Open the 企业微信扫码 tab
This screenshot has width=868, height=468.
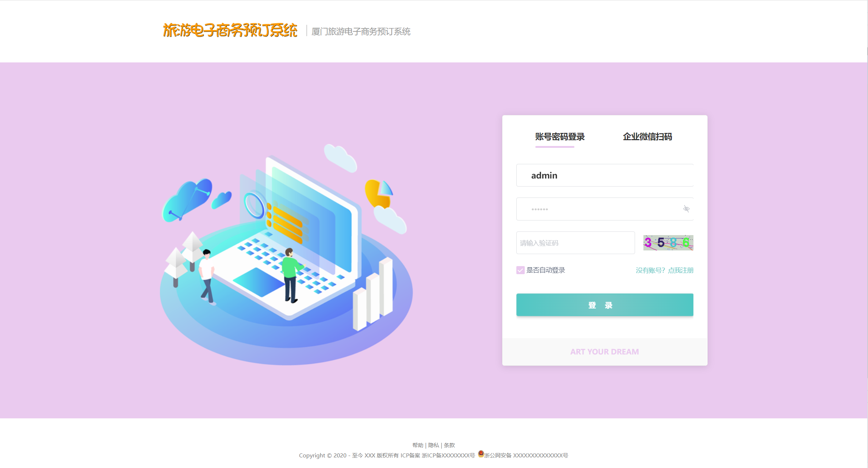click(647, 137)
